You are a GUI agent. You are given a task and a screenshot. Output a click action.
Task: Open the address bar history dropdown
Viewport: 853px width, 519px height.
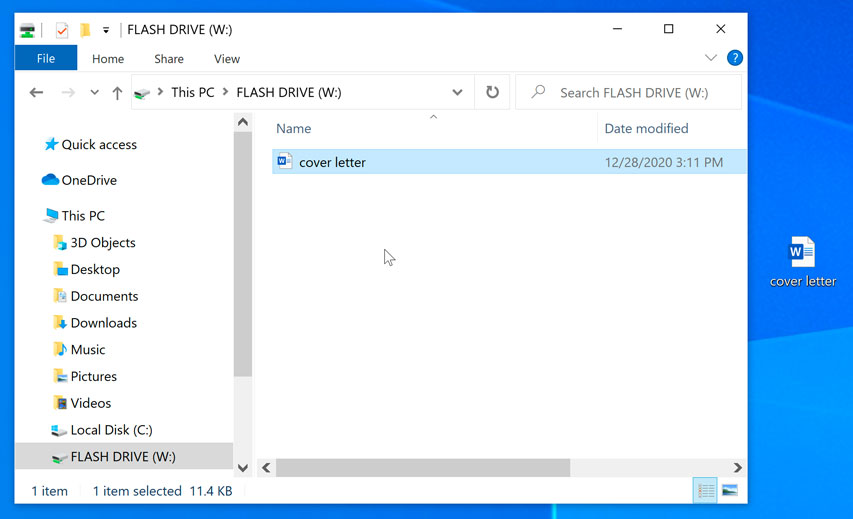tap(458, 92)
